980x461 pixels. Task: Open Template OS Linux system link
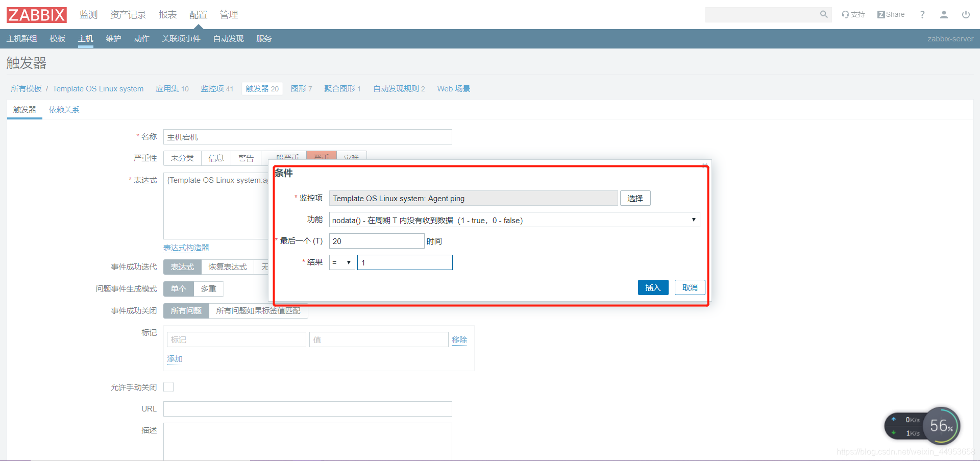pyautogui.click(x=98, y=89)
